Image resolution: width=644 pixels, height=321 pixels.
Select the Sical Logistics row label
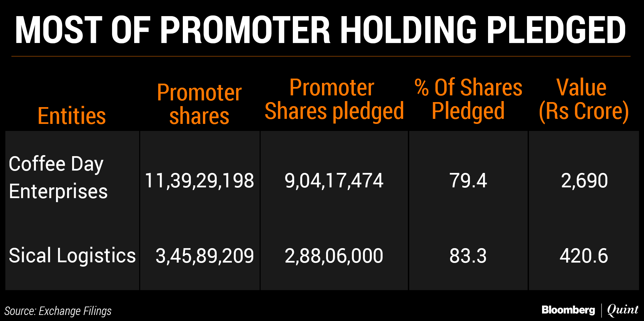pyautogui.click(x=72, y=256)
